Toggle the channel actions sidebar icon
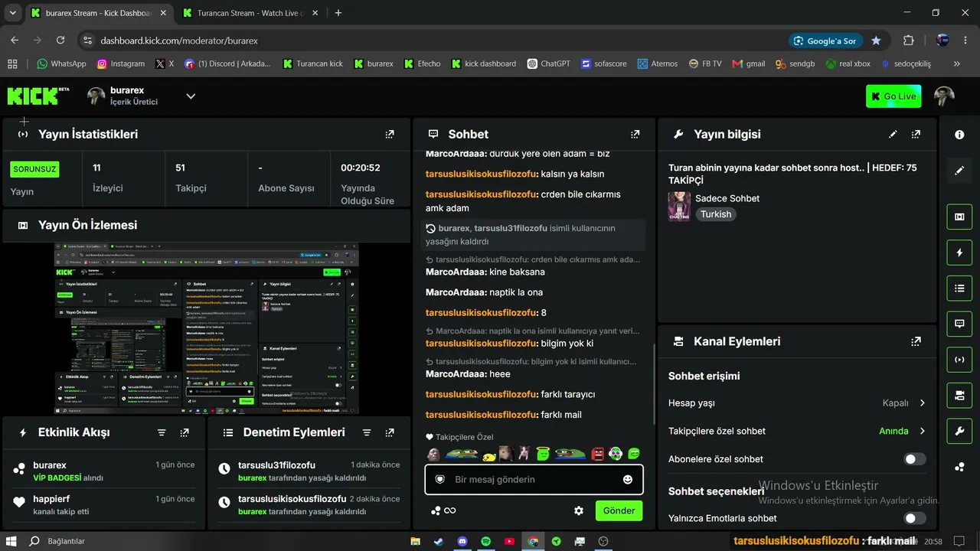Screen dimensions: 980x551 (959, 395)
